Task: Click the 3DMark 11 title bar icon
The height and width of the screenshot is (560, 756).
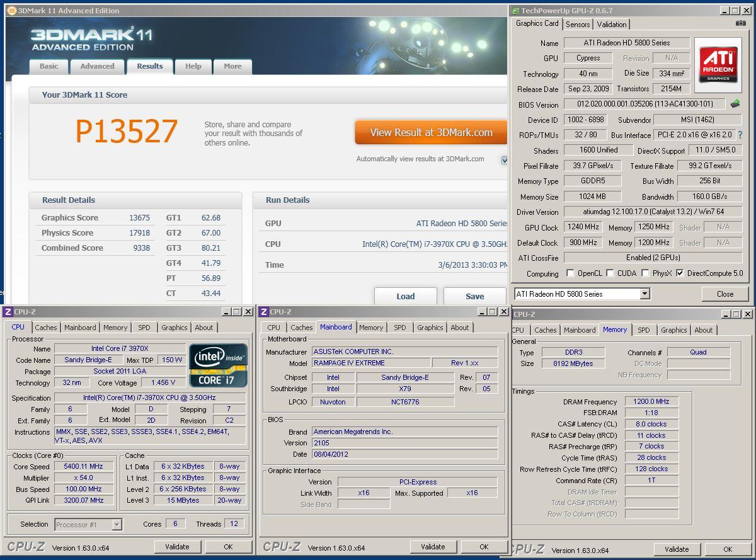Action: click(11, 11)
